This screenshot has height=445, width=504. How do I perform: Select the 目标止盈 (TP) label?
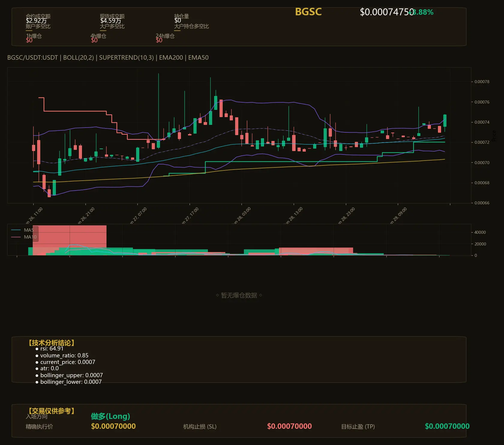tap(358, 426)
